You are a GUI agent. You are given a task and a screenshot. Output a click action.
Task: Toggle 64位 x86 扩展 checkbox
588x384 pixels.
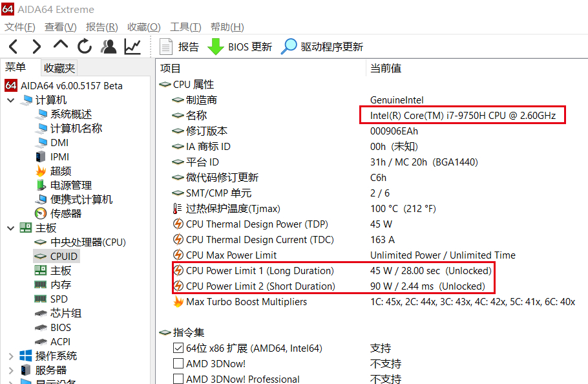click(x=178, y=348)
